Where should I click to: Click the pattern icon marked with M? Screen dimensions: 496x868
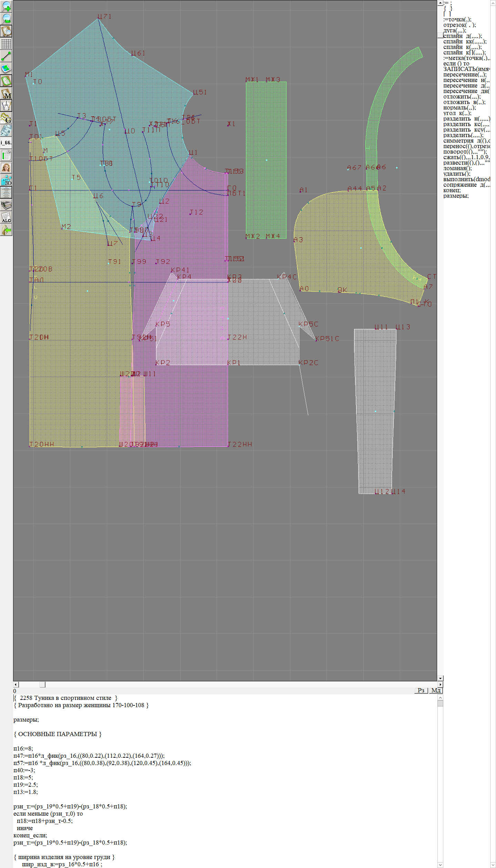coord(6,93)
